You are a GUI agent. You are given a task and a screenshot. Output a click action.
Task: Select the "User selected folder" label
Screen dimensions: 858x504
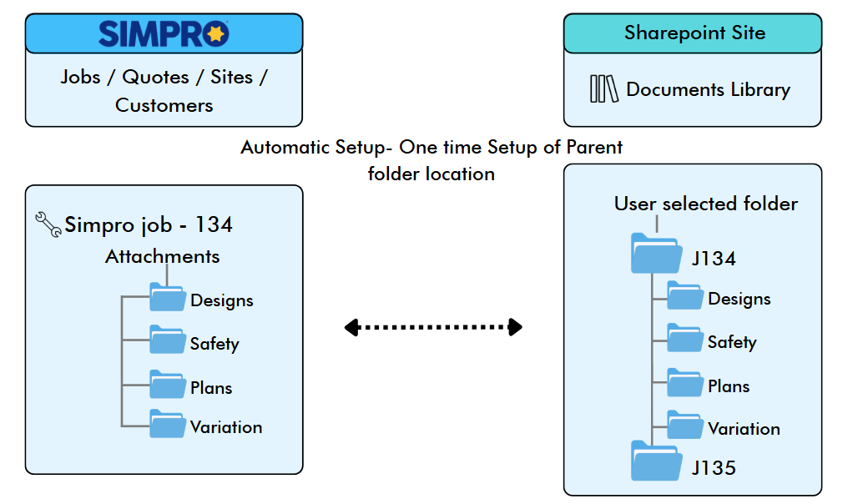[x=706, y=204]
